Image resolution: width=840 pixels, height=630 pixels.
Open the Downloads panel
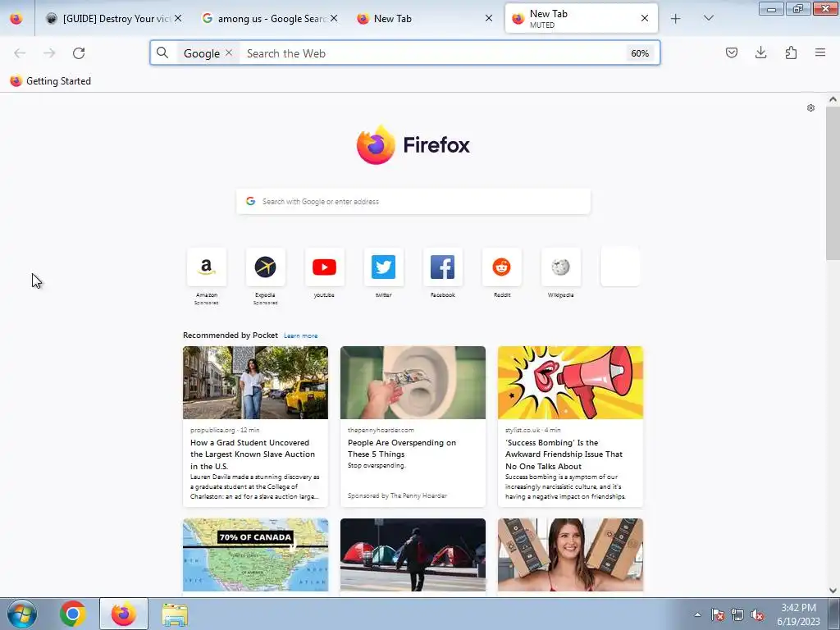click(x=760, y=52)
